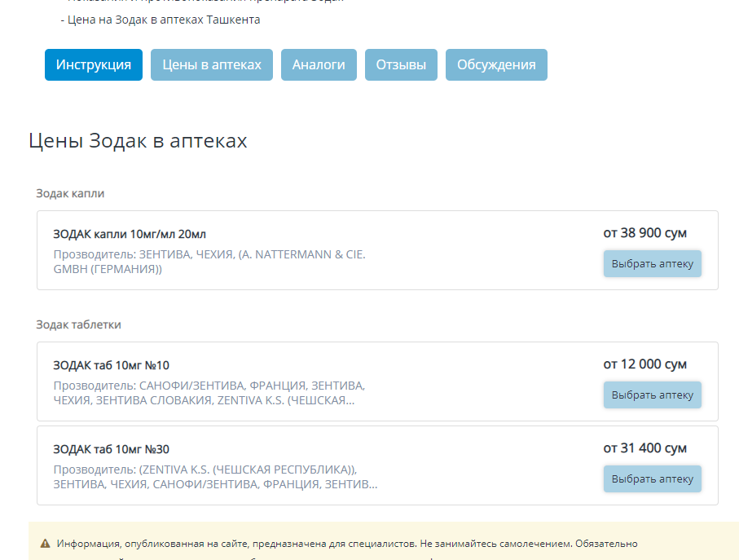Click the price от 31 400 сум
This screenshot has height=560, width=739.
click(x=644, y=448)
